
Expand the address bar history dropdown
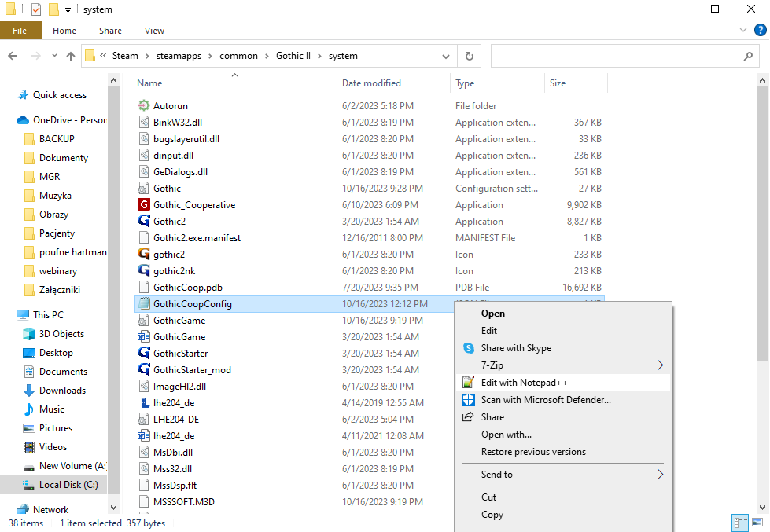coord(445,56)
